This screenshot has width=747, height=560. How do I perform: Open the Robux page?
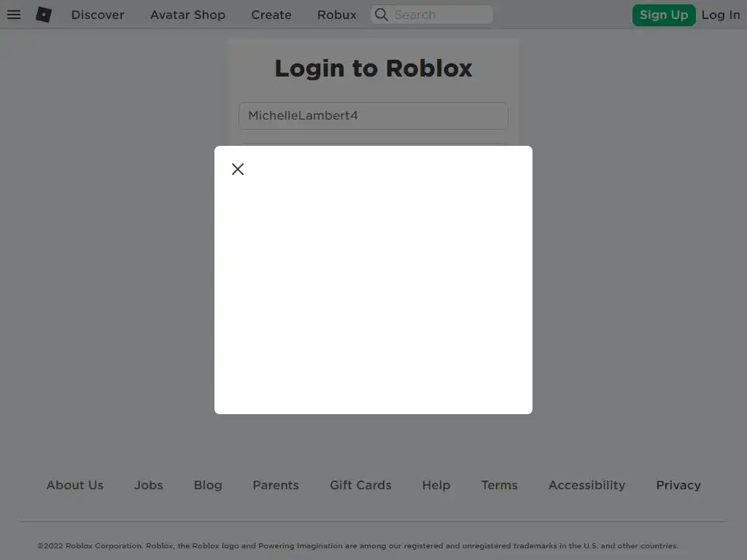[337, 15]
